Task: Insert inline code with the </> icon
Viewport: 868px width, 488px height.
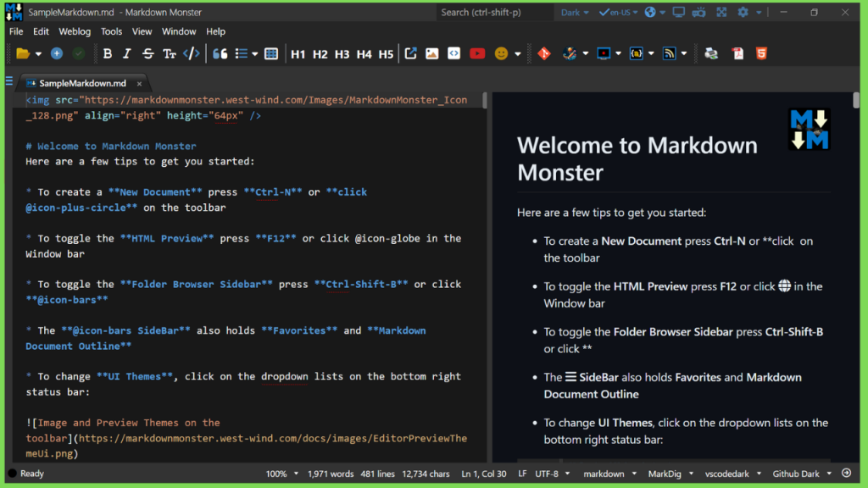Action: tap(192, 53)
